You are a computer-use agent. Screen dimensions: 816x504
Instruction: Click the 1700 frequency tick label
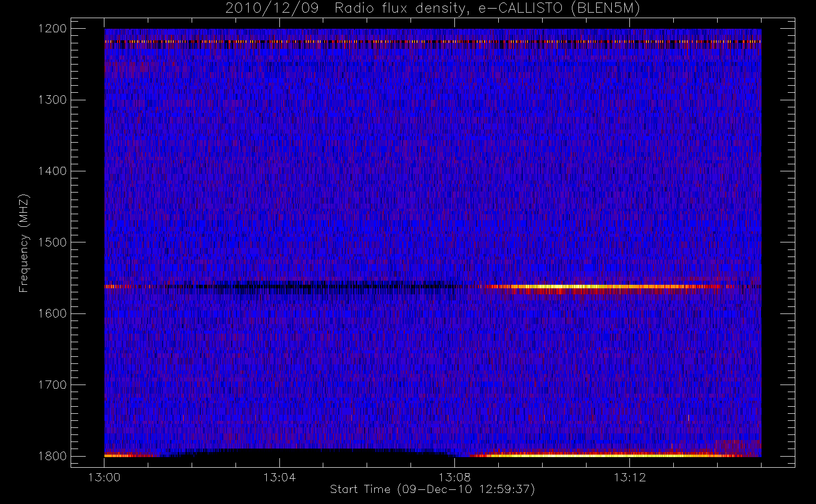coord(52,385)
